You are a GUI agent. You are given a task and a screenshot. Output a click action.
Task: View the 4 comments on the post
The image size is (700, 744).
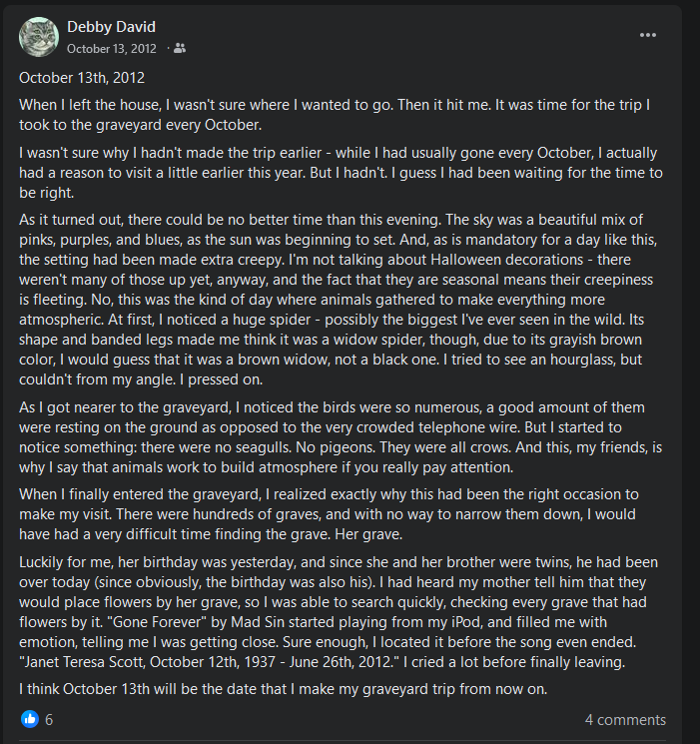click(625, 719)
